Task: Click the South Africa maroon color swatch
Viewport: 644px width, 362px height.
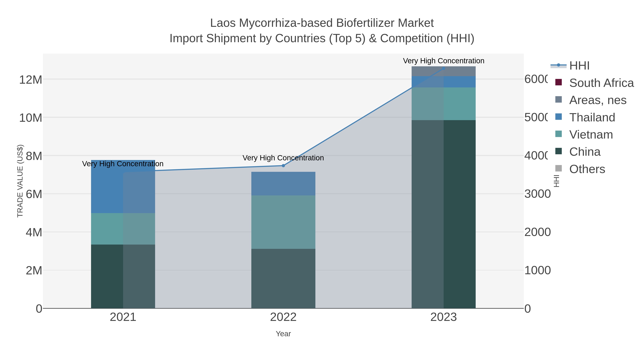Action: click(x=558, y=82)
